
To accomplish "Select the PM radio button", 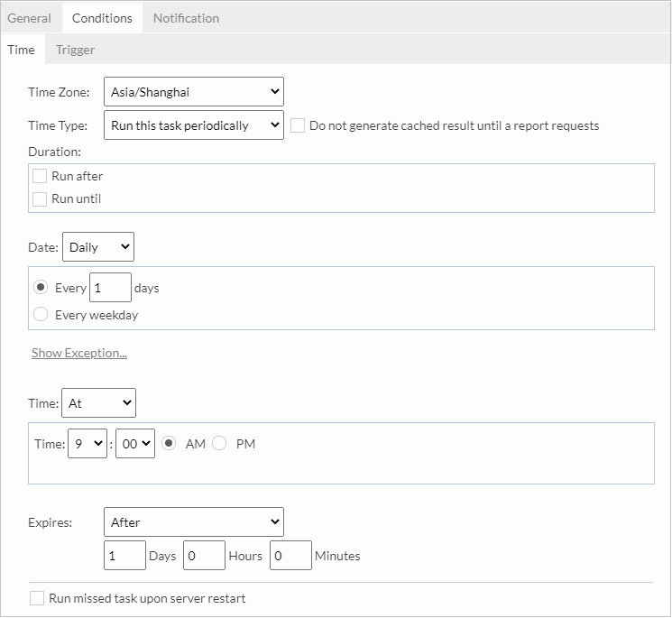I will (x=219, y=444).
